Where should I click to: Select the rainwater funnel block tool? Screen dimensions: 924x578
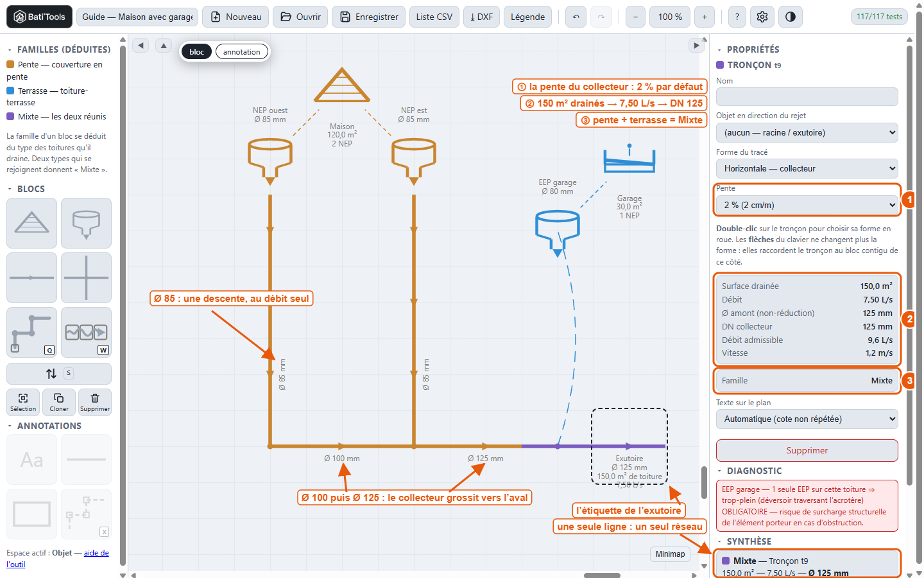pyautogui.click(x=86, y=223)
